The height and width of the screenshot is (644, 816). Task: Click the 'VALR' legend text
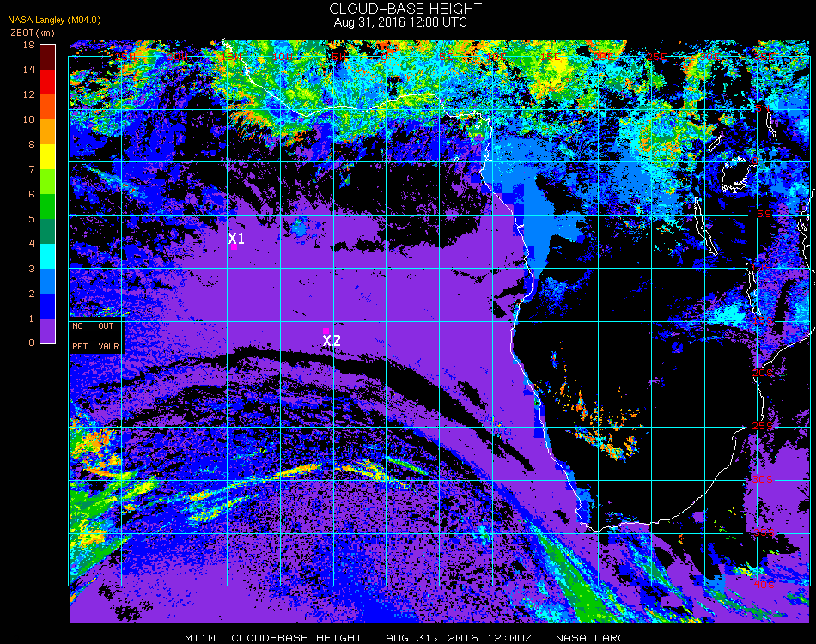coord(109,346)
